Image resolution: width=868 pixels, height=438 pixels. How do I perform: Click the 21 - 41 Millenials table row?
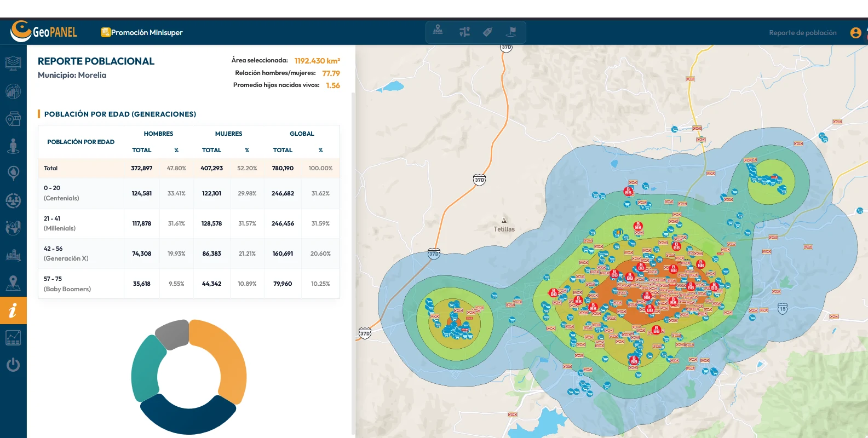point(189,223)
